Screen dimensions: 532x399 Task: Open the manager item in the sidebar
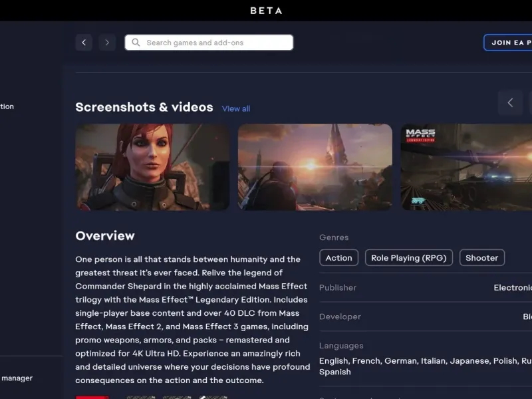17,378
